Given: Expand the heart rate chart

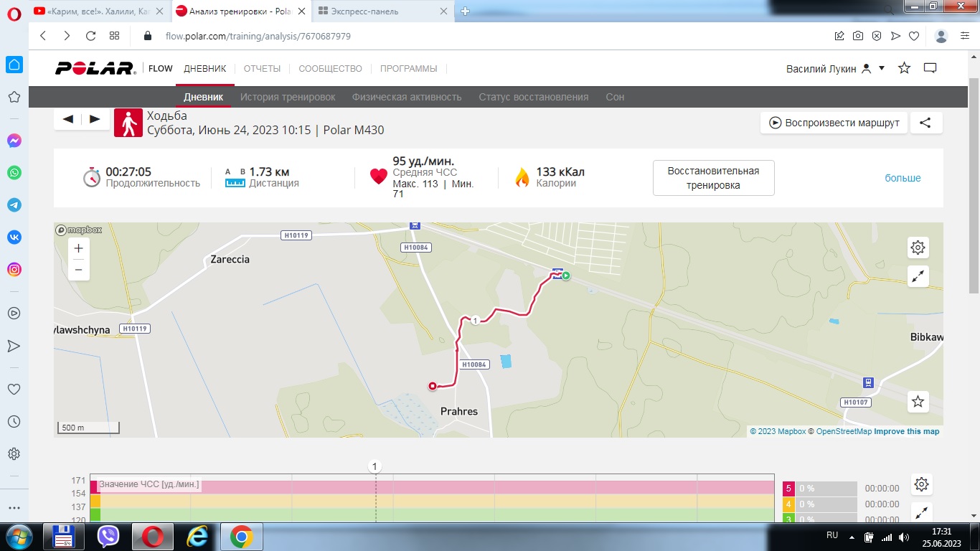Looking at the screenshot, I should 922,512.
